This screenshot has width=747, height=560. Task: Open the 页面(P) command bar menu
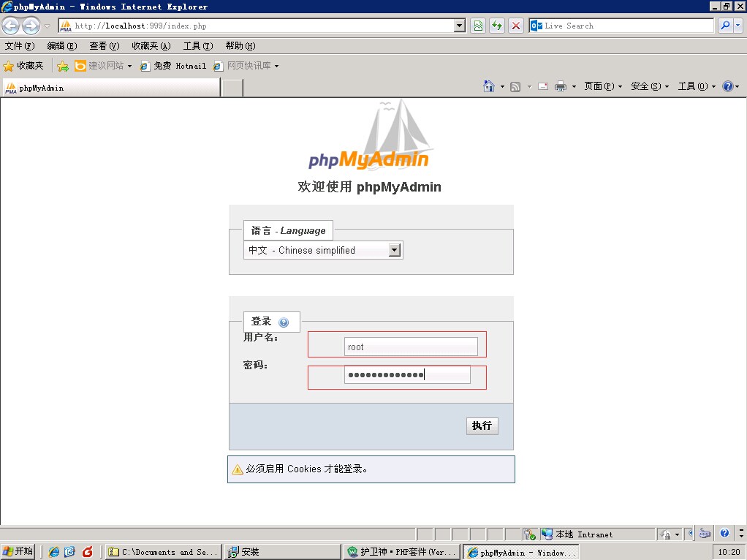coord(603,86)
